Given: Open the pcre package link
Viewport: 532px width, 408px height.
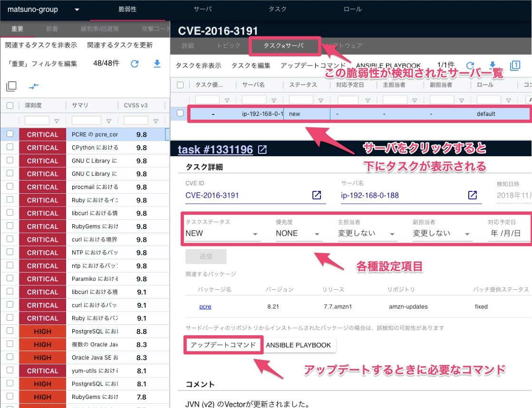Looking at the screenshot, I should click(x=204, y=307).
